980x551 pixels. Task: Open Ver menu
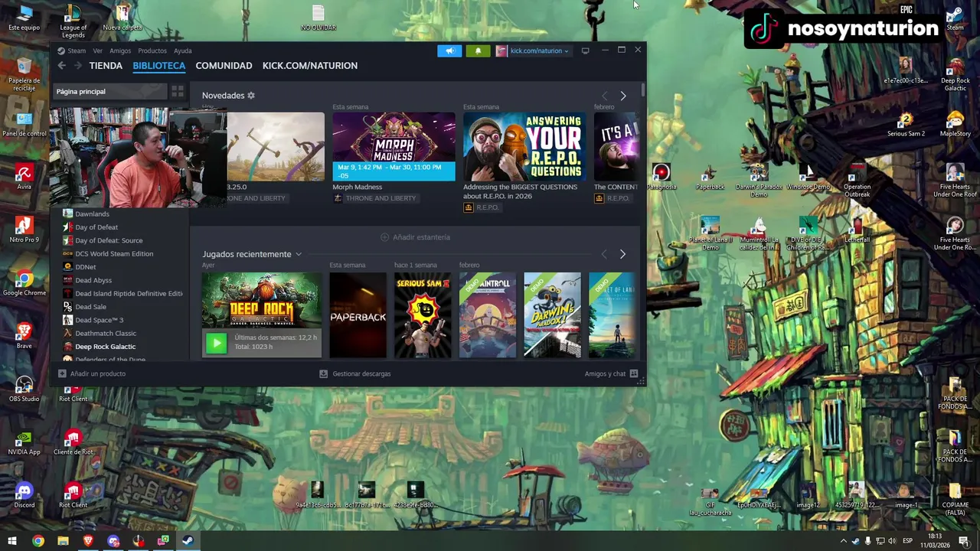[97, 51]
